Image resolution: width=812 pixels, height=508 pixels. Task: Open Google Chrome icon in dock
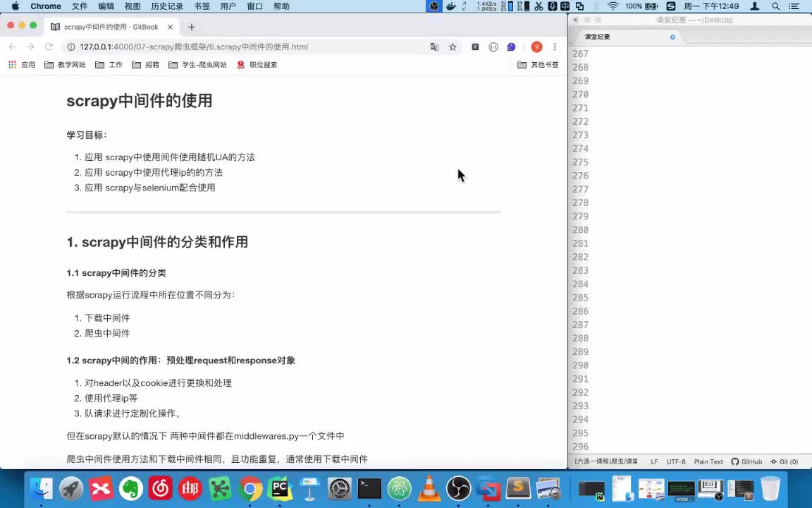250,488
